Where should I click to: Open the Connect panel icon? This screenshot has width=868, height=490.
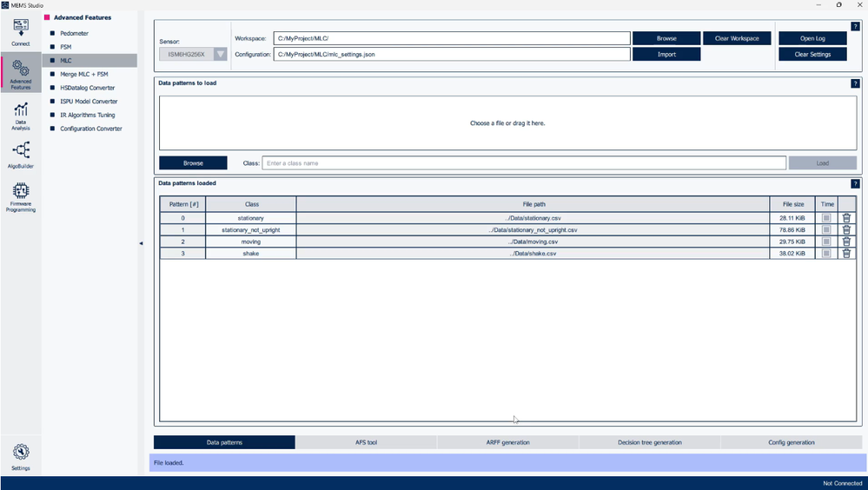click(21, 33)
